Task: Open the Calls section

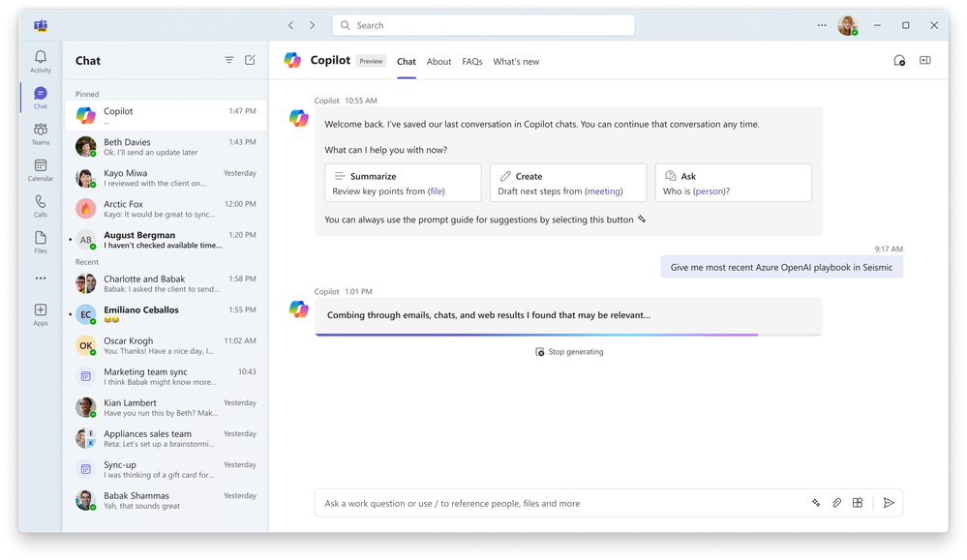Action: 41,206
